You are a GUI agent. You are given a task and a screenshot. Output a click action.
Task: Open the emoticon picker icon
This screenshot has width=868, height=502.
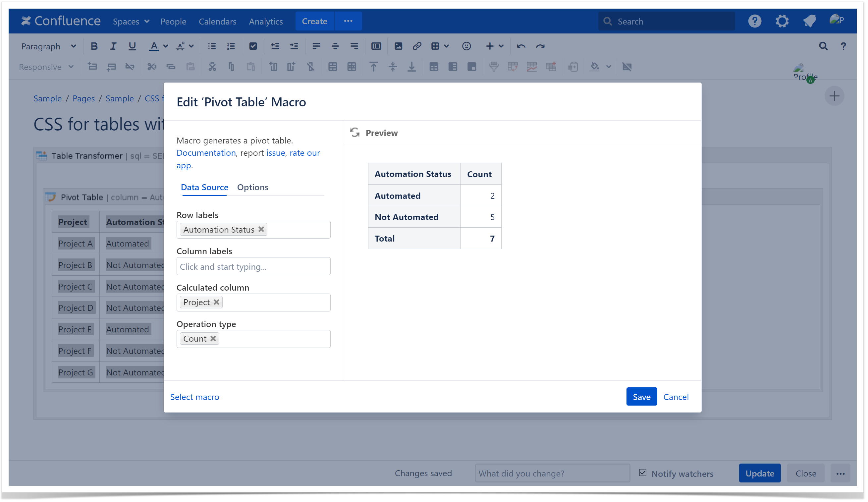[x=467, y=46]
